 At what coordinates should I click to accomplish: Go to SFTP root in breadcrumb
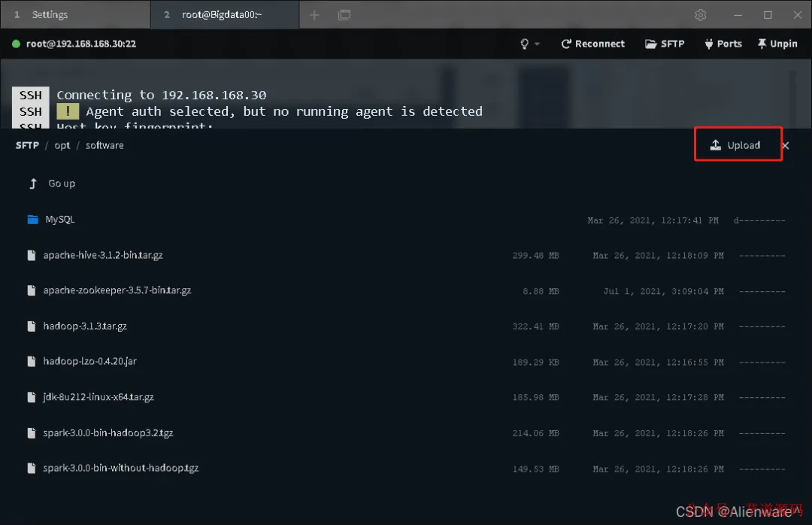tap(27, 145)
